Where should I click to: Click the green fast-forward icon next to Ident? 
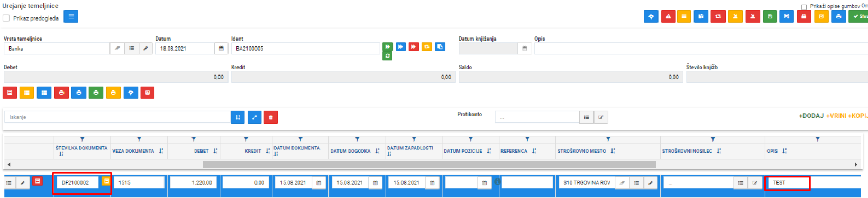pos(388,47)
